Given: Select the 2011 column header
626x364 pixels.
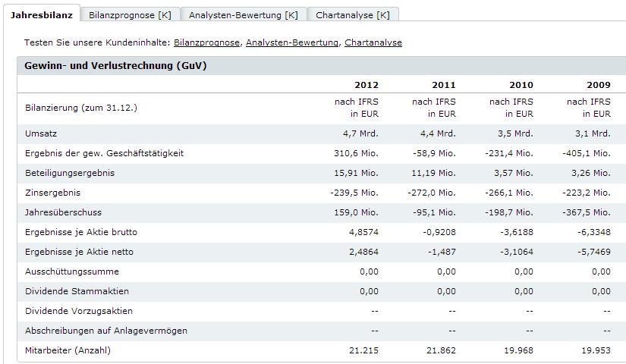Looking at the screenshot, I should click(x=444, y=85).
